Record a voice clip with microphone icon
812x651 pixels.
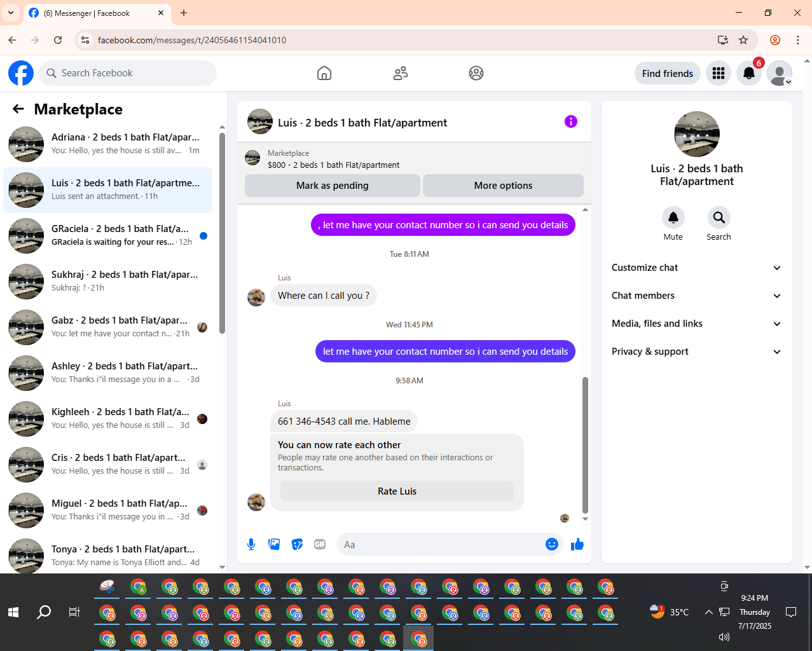[251, 544]
